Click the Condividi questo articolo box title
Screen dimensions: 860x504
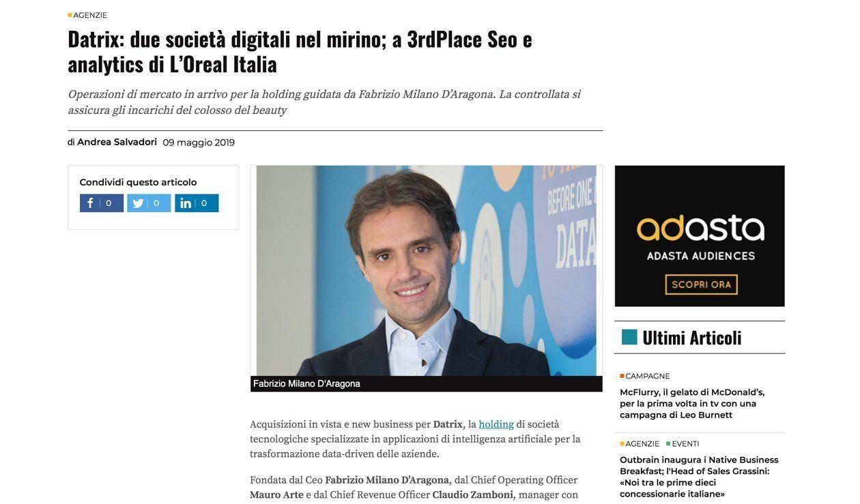tap(138, 182)
